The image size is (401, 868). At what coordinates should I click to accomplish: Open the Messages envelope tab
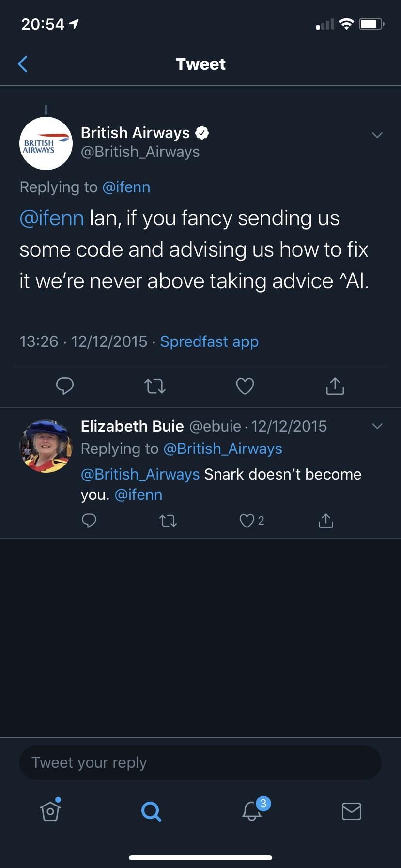coord(352,811)
